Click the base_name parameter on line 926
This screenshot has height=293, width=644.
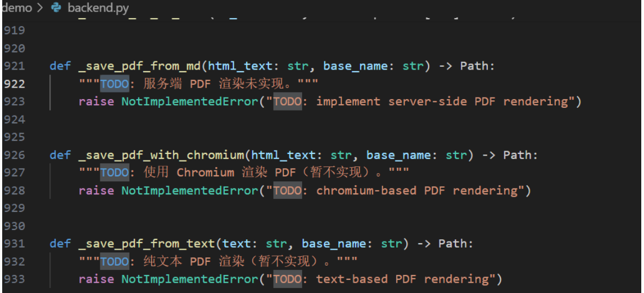391,155
